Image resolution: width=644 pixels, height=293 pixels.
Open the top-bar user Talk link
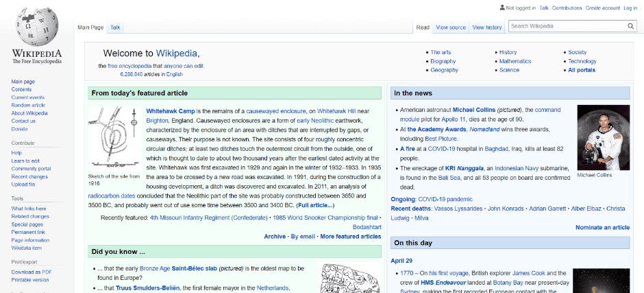[544, 8]
